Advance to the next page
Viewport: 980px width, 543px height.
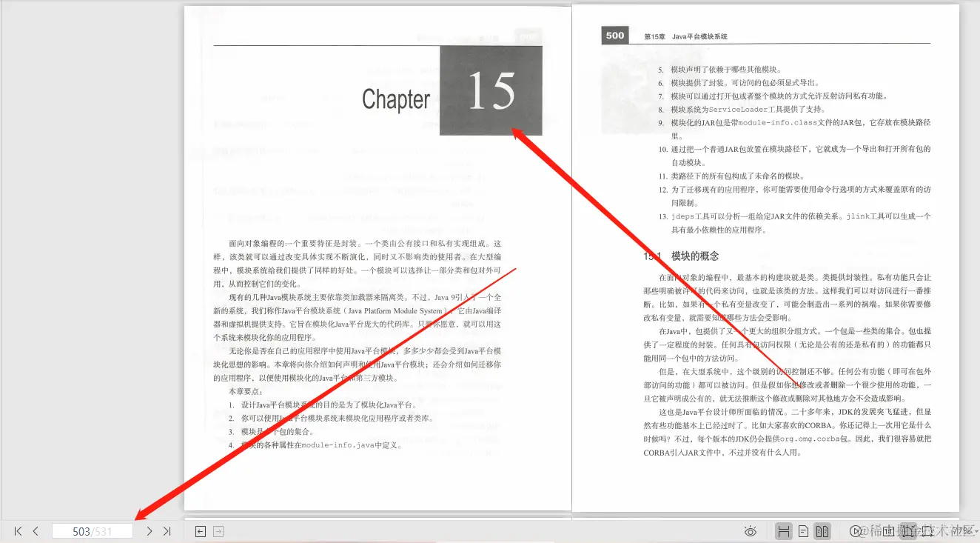148,530
